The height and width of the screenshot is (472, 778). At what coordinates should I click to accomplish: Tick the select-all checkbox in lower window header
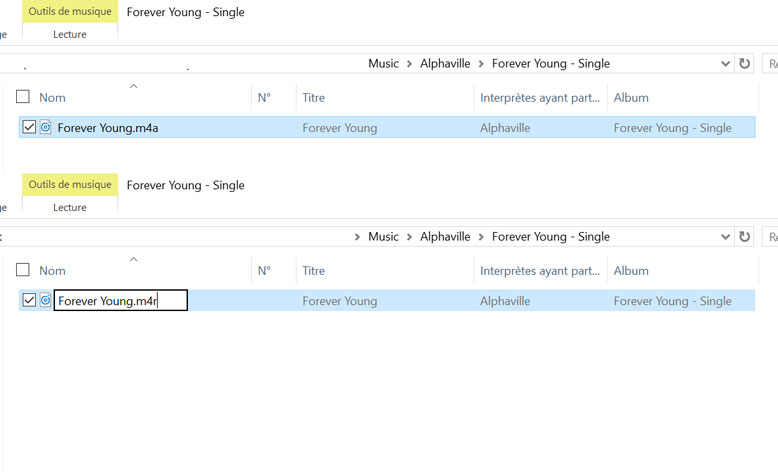point(23,270)
